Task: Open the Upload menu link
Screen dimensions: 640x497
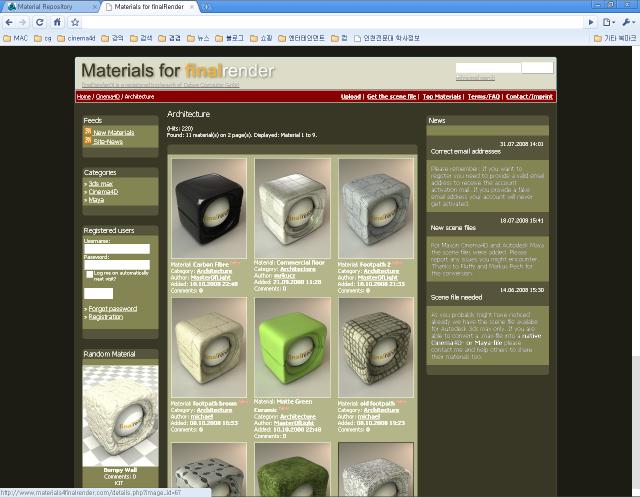Action: 351,97
